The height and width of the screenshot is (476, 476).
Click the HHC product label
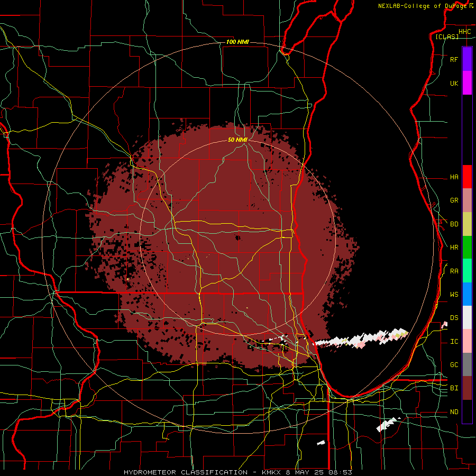(464, 32)
